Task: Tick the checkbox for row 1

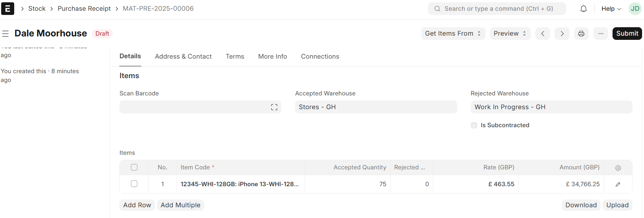Action: (134, 184)
